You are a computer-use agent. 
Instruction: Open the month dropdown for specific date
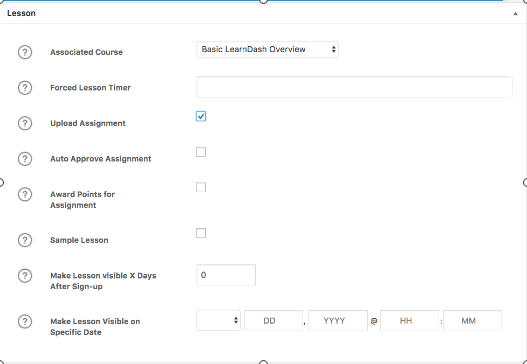[218, 320]
